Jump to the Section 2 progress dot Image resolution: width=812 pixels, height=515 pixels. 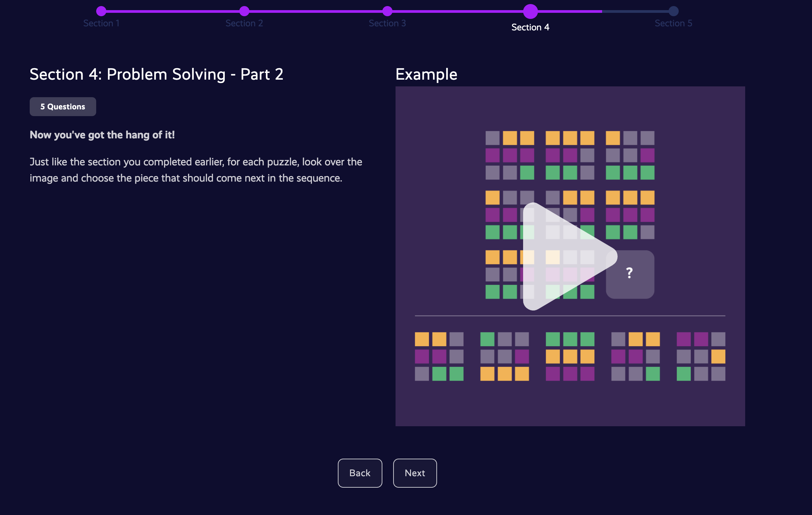pyautogui.click(x=244, y=11)
